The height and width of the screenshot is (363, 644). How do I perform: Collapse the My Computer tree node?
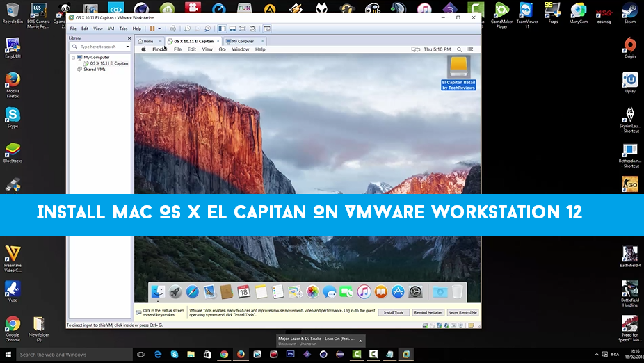73,58
